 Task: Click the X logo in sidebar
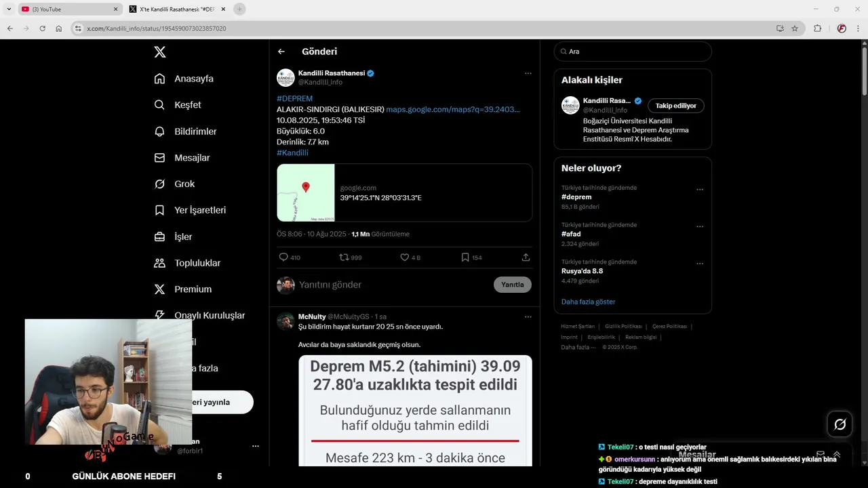pyautogui.click(x=159, y=52)
